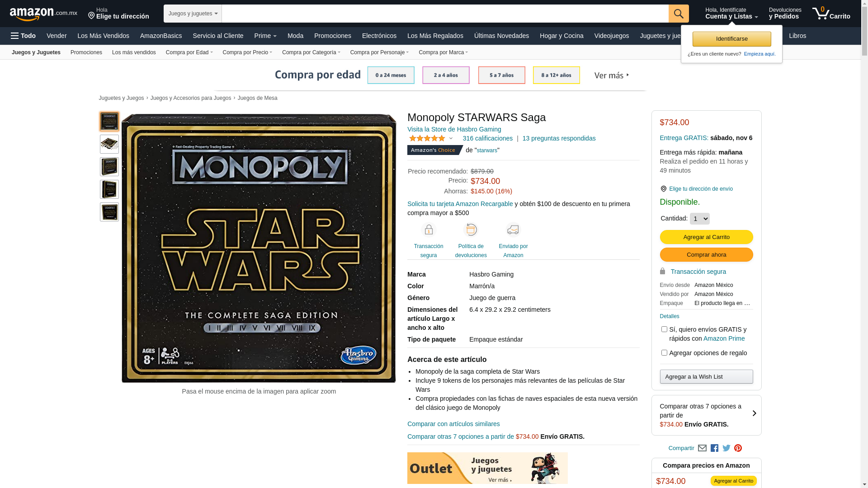Share product on Facebook icon
868x488 pixels.
click(714, 448)
